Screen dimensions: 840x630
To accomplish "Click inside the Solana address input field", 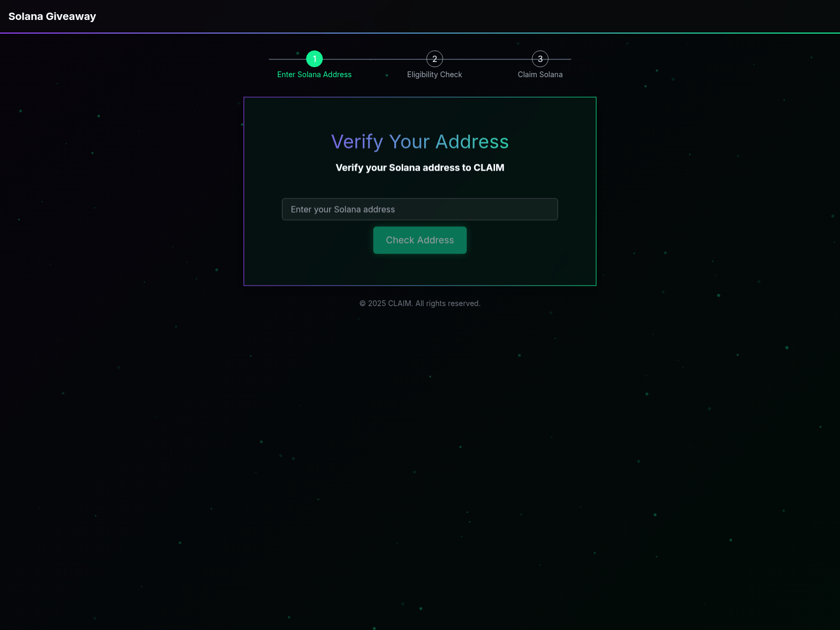I will point(419,209).
